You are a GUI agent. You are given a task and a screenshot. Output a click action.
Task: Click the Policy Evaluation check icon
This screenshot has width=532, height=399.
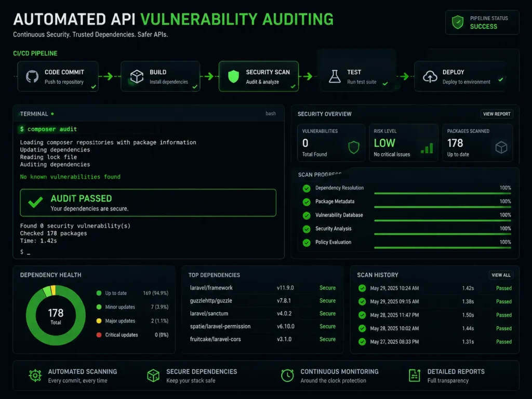pyautogui.click(x=307, y=243)
